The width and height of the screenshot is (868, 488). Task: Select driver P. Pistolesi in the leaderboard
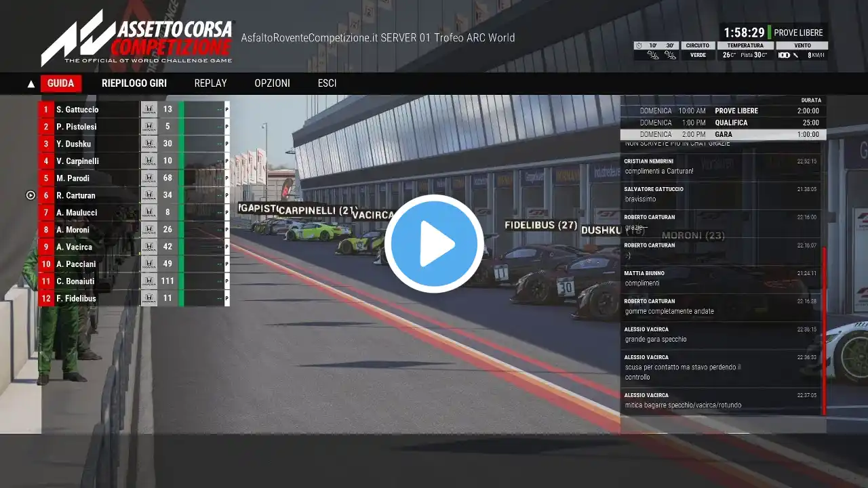coord(77,127)
